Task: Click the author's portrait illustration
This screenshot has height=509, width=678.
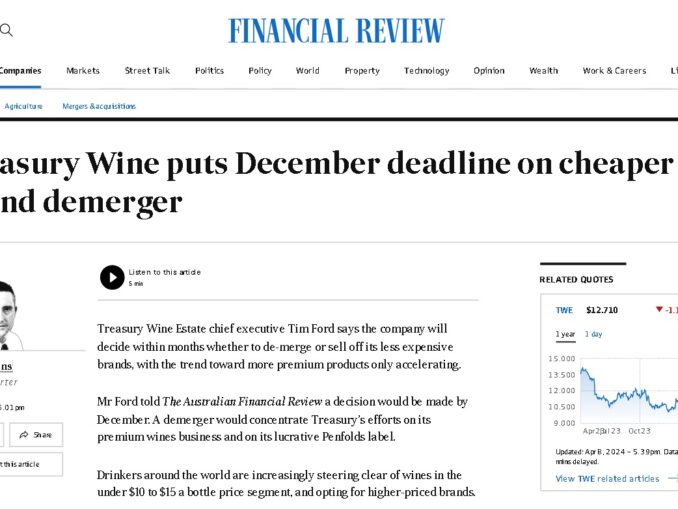Action: click(x=10, y=312)
